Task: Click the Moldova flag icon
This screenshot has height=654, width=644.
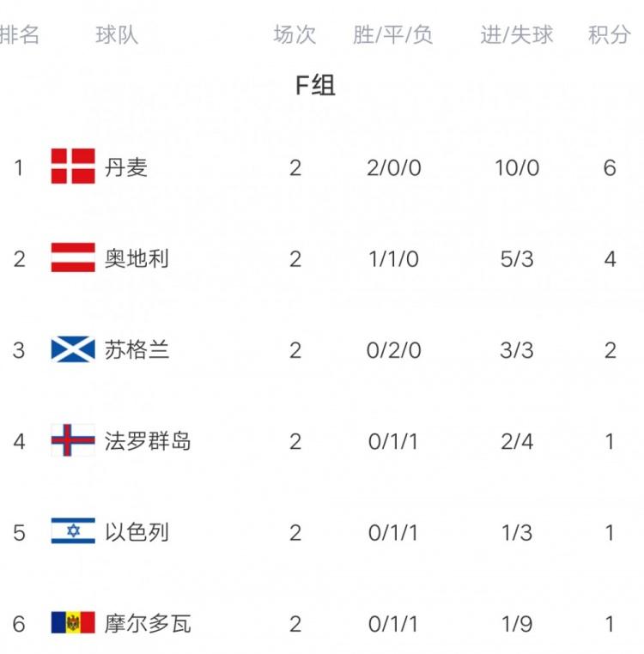Action: [73, 623]
